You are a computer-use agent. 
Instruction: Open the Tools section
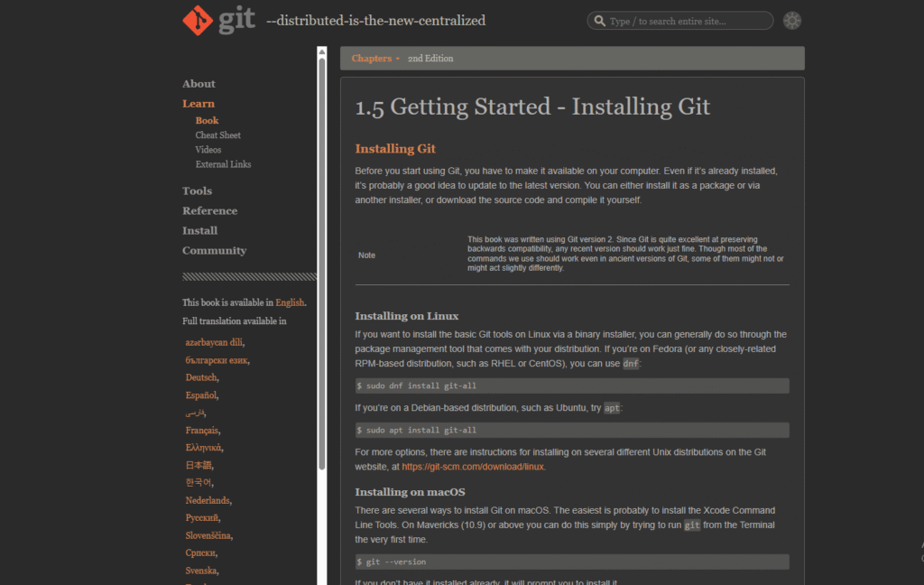pyautogui.click(x=197, y=190)
